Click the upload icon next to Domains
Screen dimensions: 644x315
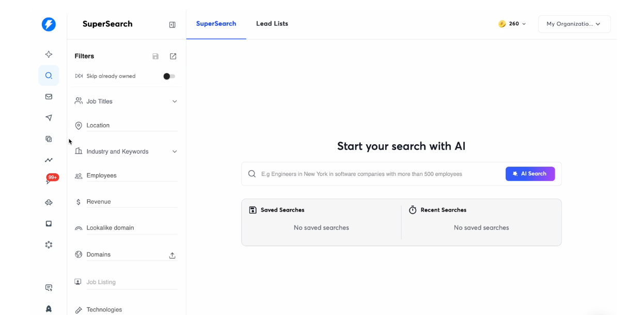click(x=172, y=256)
